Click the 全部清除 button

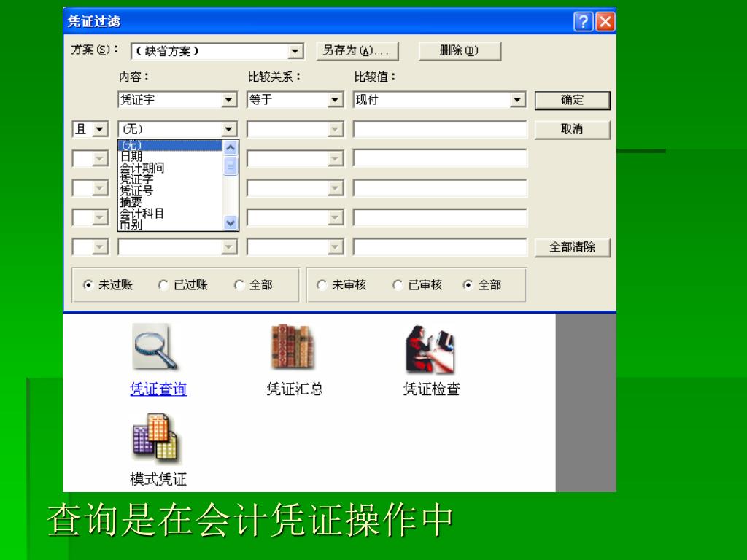(x=572, y=247)
